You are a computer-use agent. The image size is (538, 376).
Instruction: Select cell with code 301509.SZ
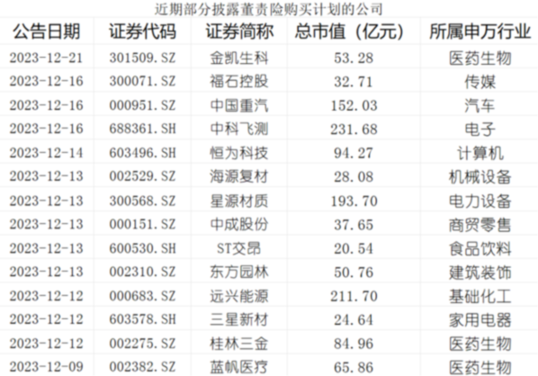pos(142,58)
